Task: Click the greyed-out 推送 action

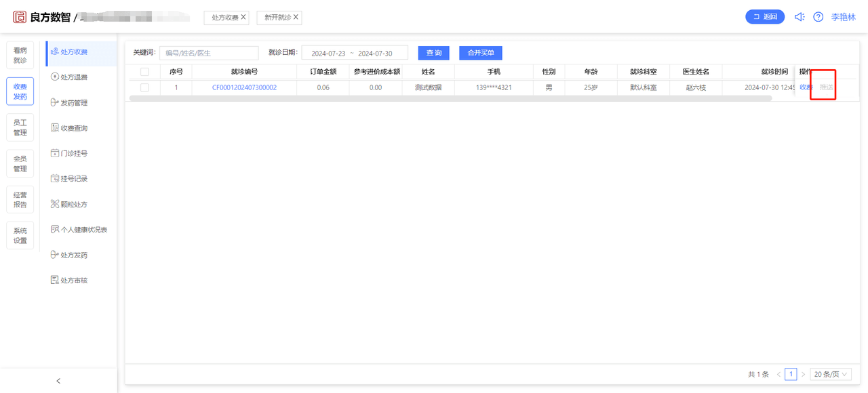Action: coord(826,87)
